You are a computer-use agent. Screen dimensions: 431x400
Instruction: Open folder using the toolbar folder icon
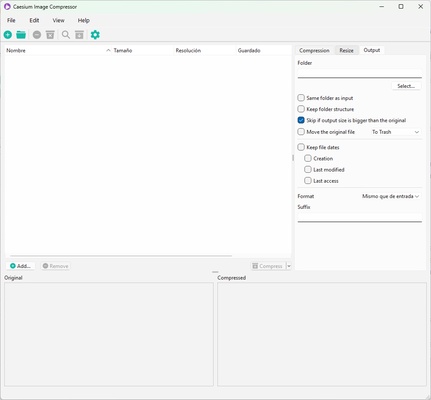[21, 35]
